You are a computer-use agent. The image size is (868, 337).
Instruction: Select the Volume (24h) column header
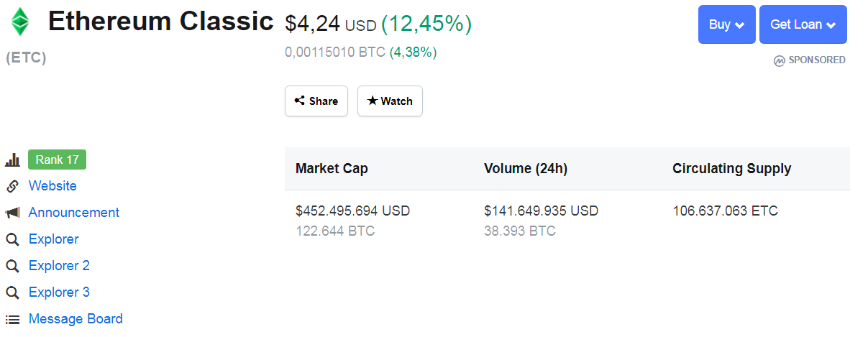(x=525, y=169)
